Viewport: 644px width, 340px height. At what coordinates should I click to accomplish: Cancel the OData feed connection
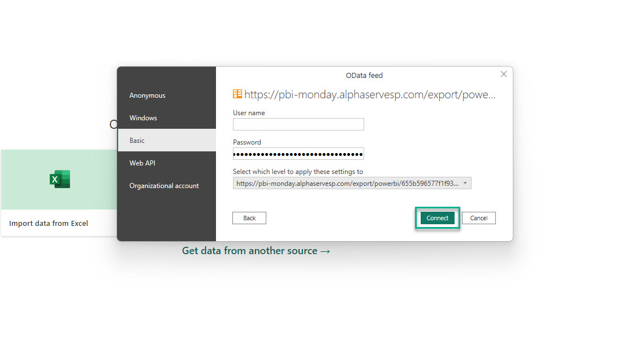click(478, 218)
